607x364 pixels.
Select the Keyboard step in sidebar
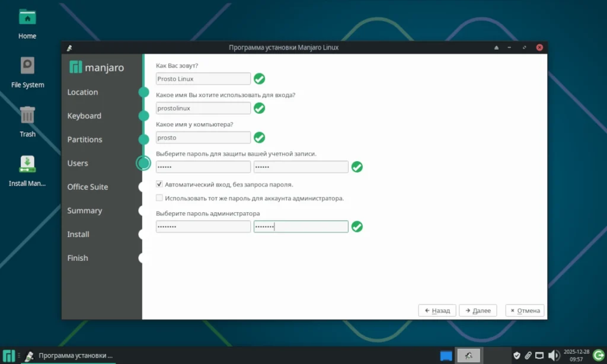coord(84,116)
